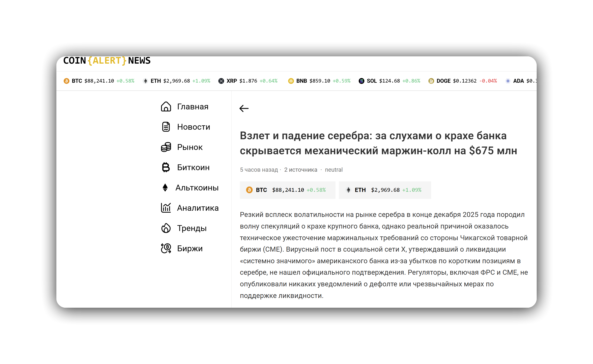
Task: Click the Новости document icon
Action: pos(166,127)
